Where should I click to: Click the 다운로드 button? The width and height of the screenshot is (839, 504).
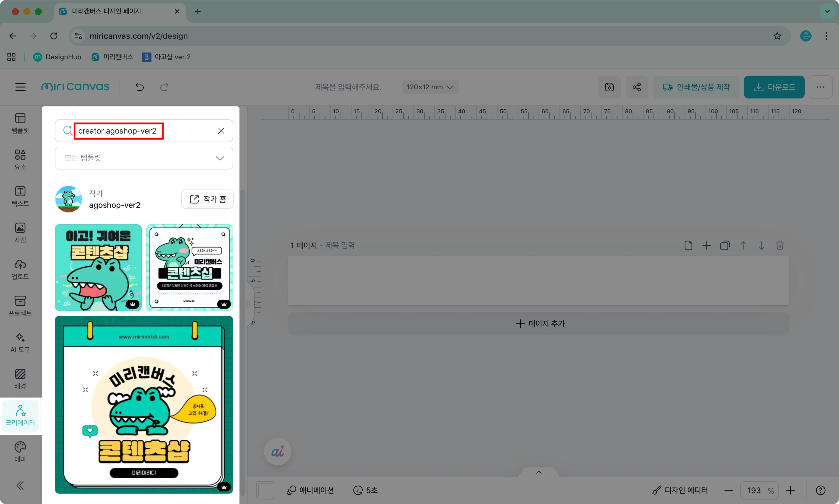[774, 87]
